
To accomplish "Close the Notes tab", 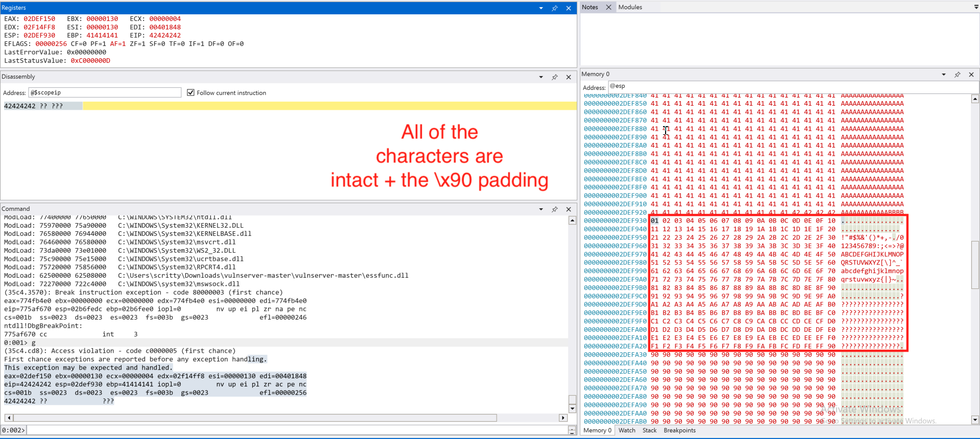I will click(608, 7).
